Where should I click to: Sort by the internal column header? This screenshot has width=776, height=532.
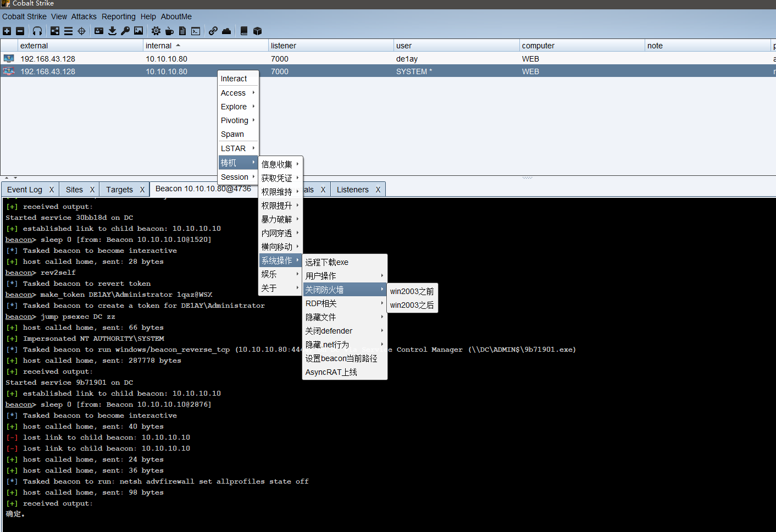(206, 46)
